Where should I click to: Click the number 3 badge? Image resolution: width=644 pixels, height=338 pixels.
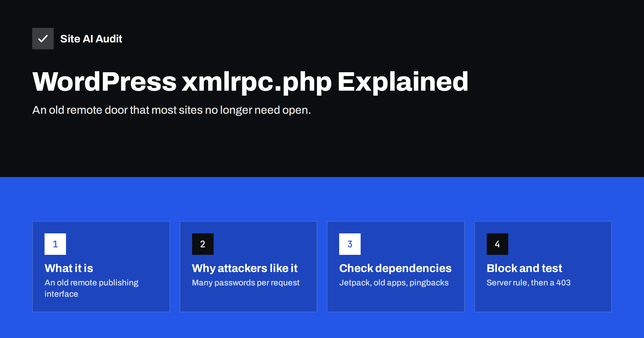click(x=350, y=244)
